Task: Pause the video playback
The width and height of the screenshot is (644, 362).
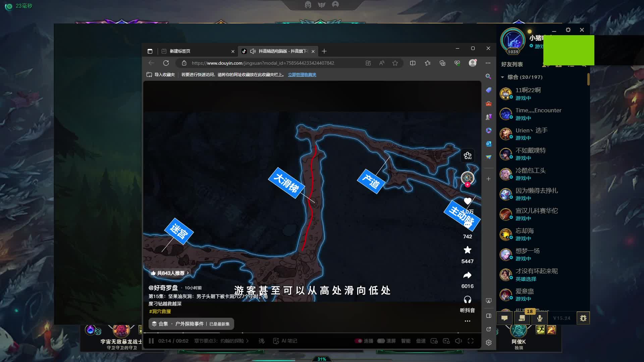Action: click(151, 341)
